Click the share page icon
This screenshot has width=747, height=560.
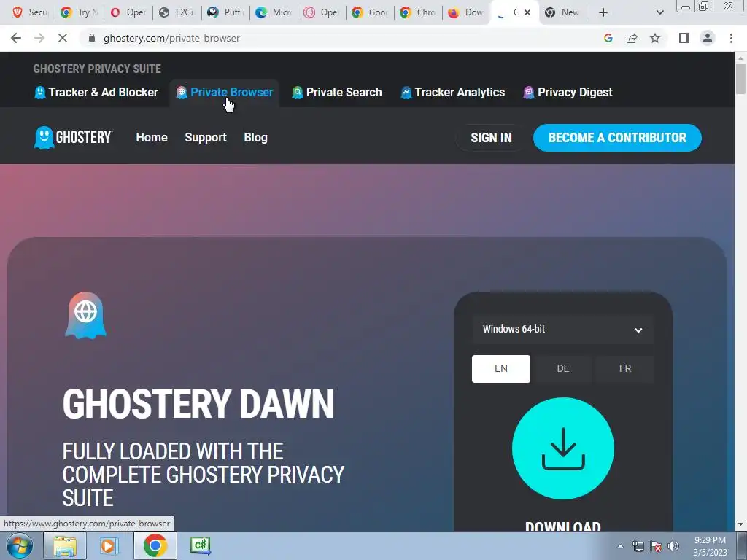632,38
